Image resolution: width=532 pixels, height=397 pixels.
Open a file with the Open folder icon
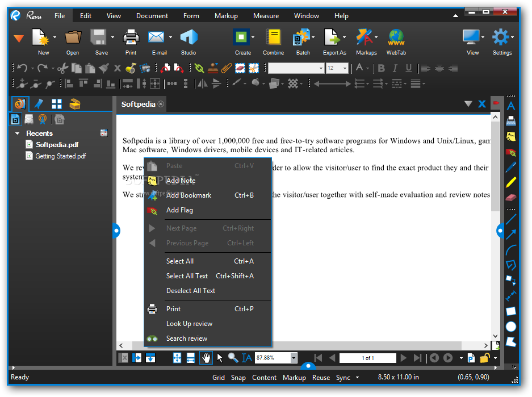coord(73,37)
